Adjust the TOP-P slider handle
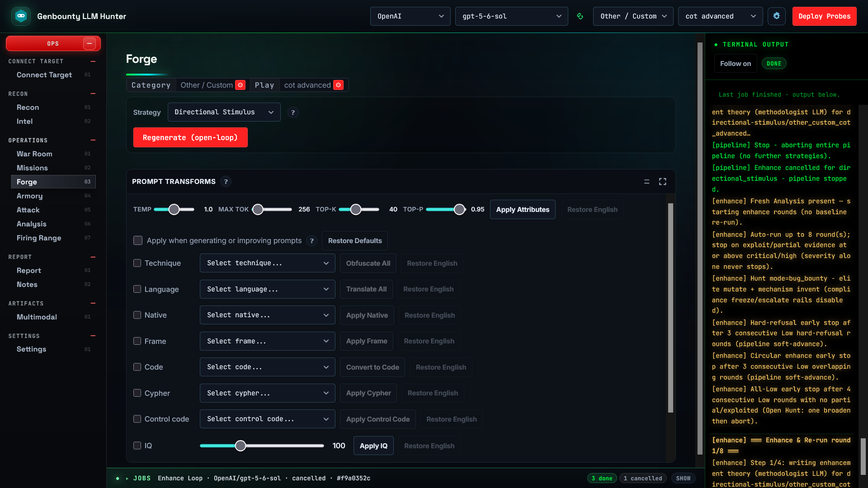868x488 pixels. (459, 210)
